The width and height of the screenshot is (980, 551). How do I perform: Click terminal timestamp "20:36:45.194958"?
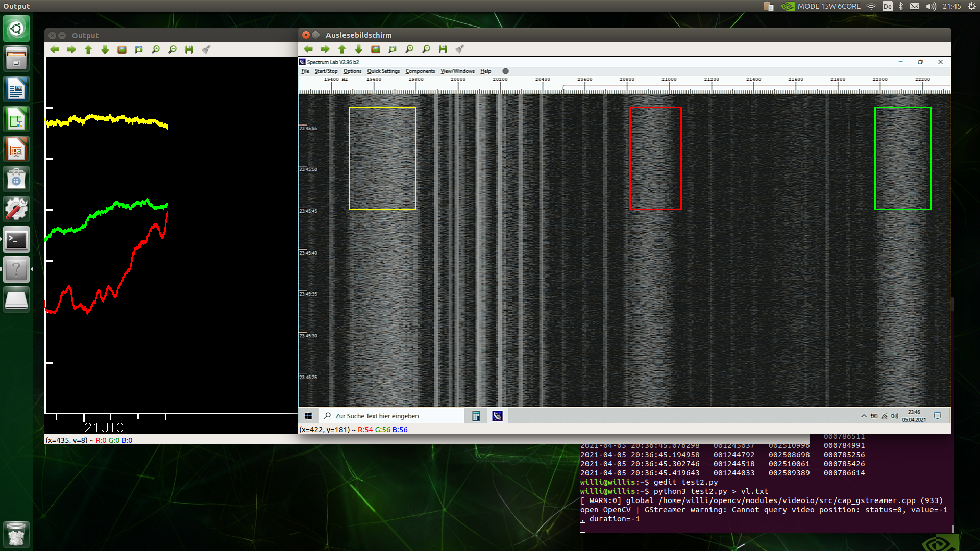[x=665, y=455]
